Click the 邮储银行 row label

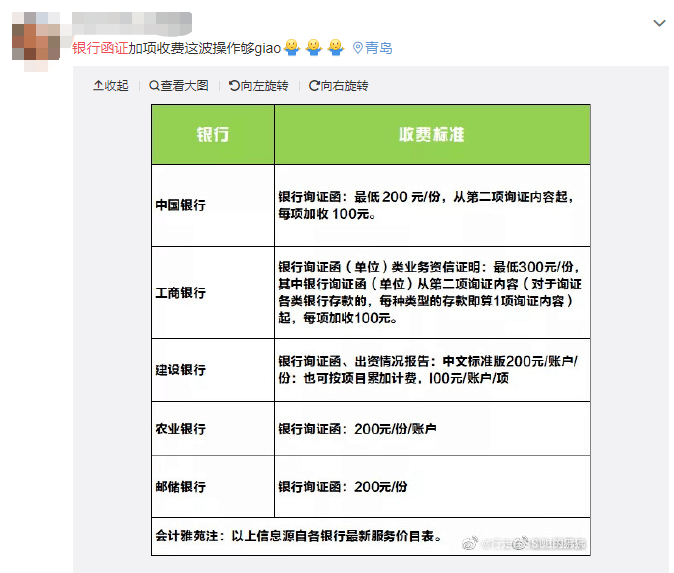pyautogui.click(x=181, y=487)
